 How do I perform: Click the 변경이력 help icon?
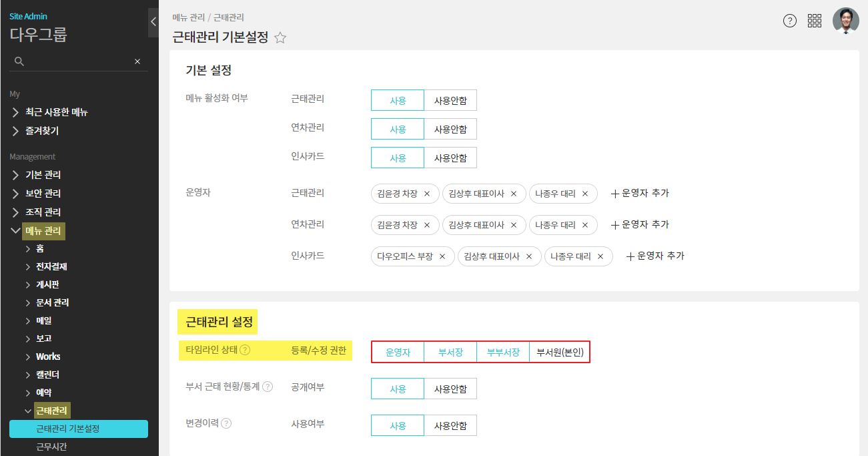[x=226, y=423]
